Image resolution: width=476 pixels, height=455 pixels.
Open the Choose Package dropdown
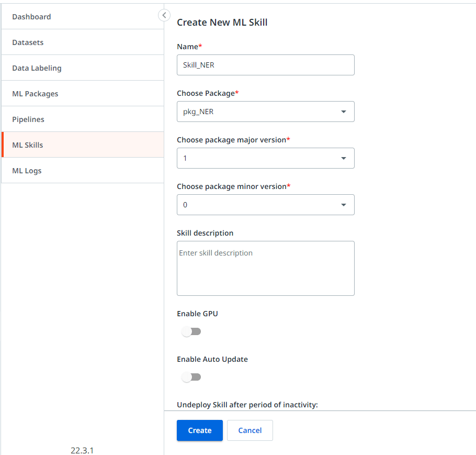coord(265,112)
